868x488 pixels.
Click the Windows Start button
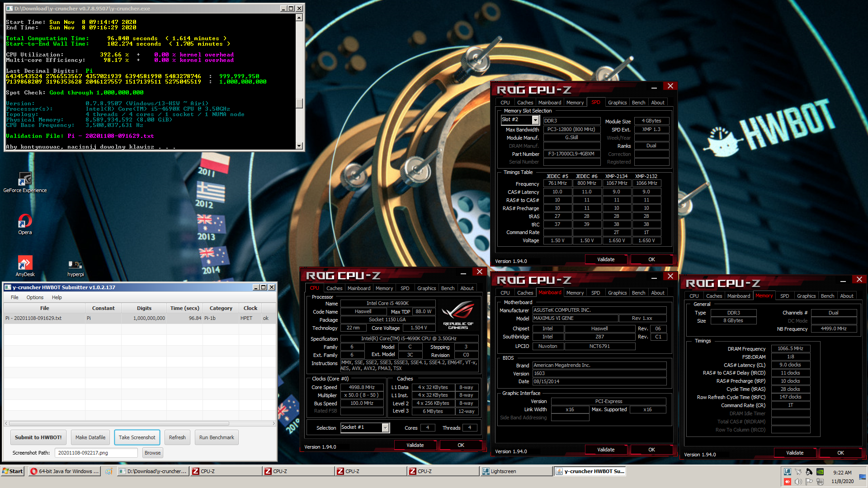(12, 471)
